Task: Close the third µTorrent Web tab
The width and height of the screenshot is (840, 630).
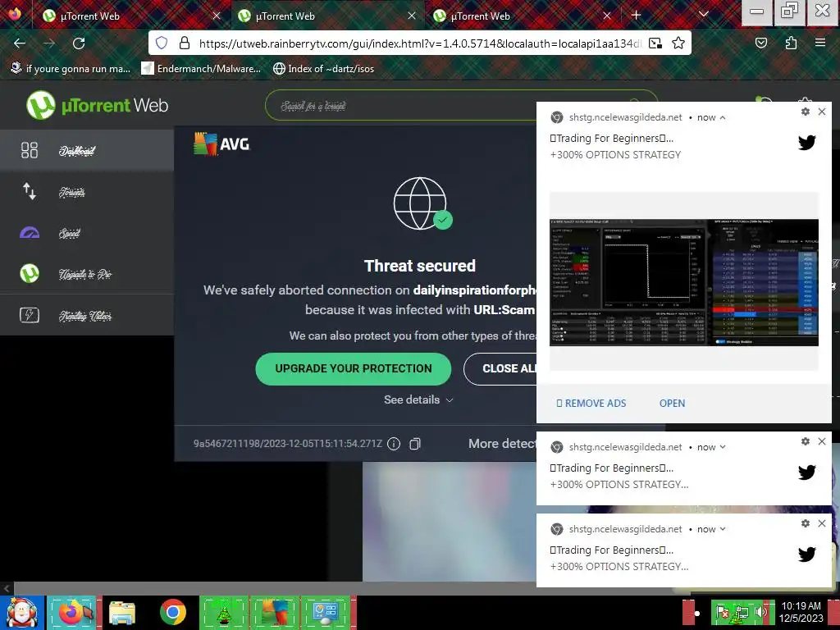Action: click(x=607, y=16)
